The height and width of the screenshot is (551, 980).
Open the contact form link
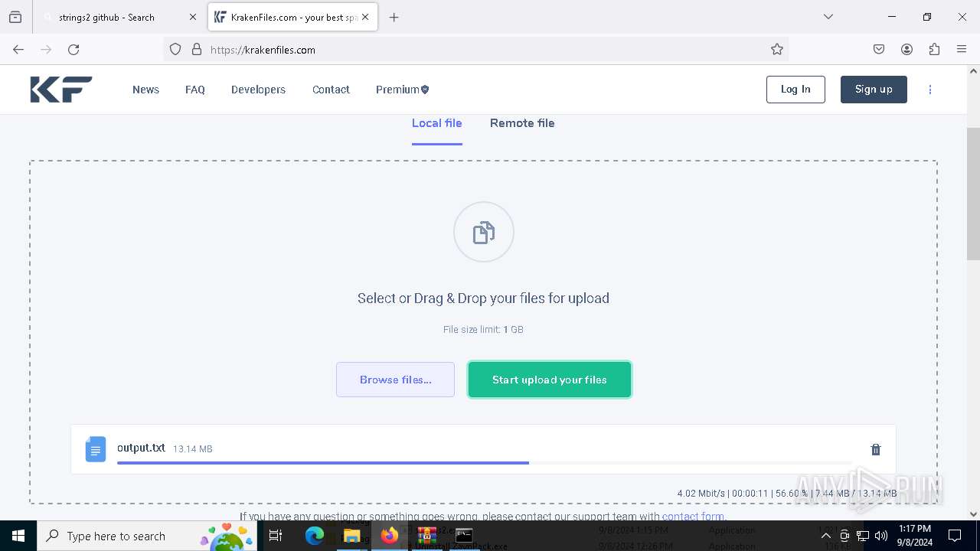[693, 517]
